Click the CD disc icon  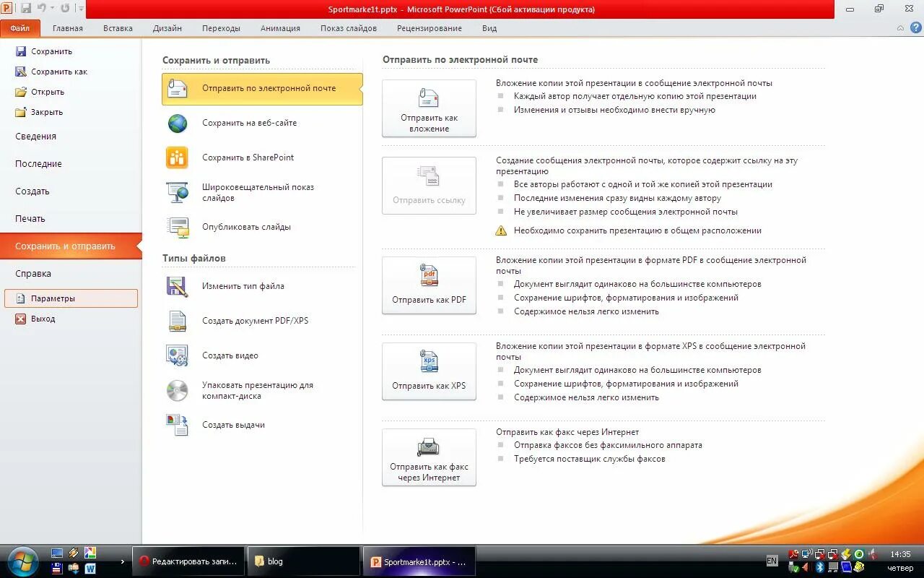pyautogui.click(x=178, y=390)
